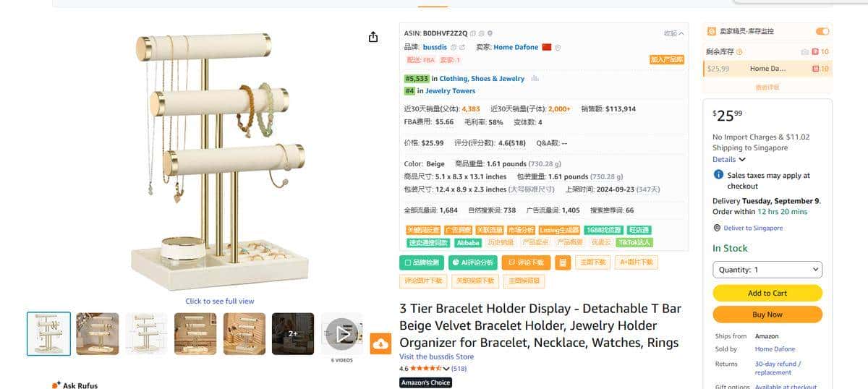Click the TikTok达人 tag button
868x389 pixels.
coord(634,243)
